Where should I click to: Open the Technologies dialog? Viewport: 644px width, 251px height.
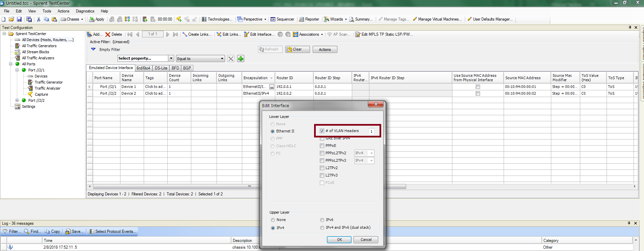[217, 19]
